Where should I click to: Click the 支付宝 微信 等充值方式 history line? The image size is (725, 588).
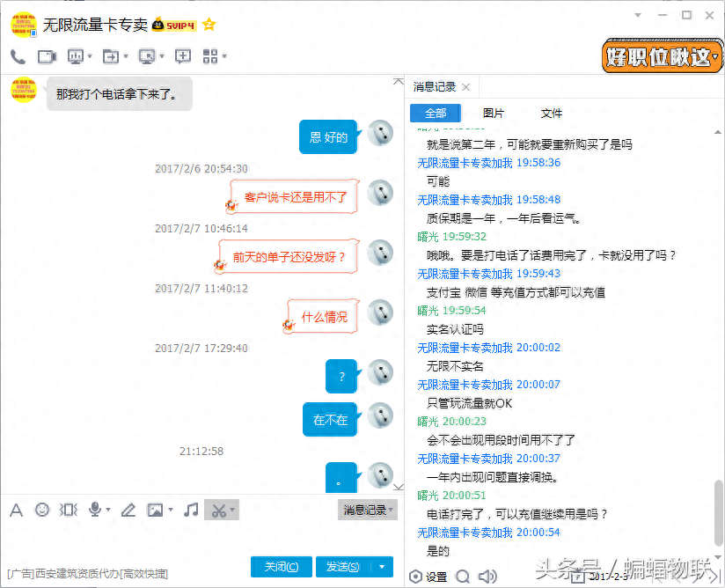[516, 292]
